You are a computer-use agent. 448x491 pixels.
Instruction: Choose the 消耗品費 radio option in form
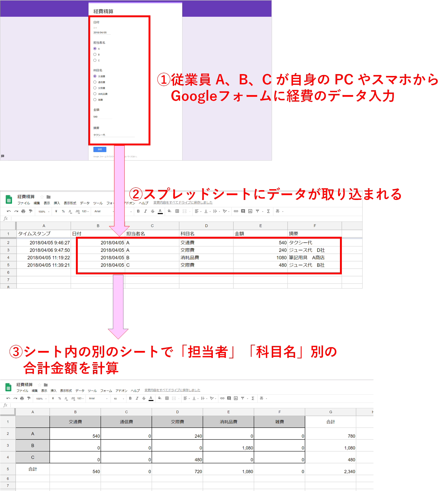(x=95, y=94)
